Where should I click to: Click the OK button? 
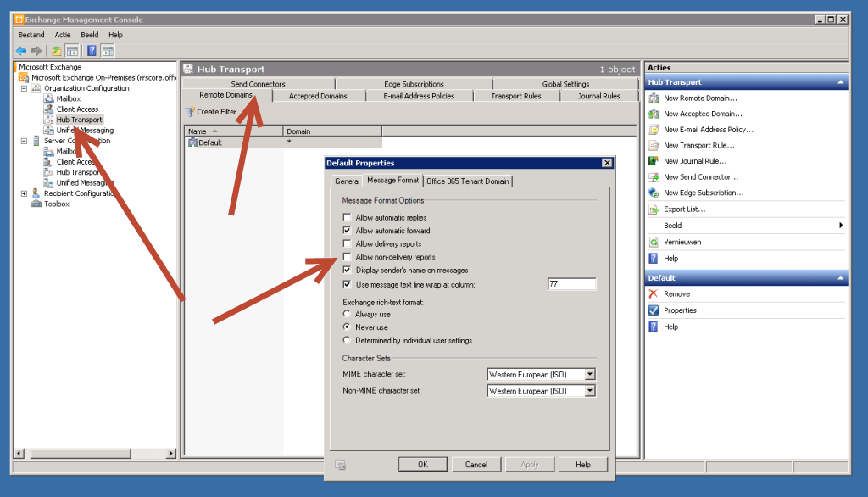[423, 465]
